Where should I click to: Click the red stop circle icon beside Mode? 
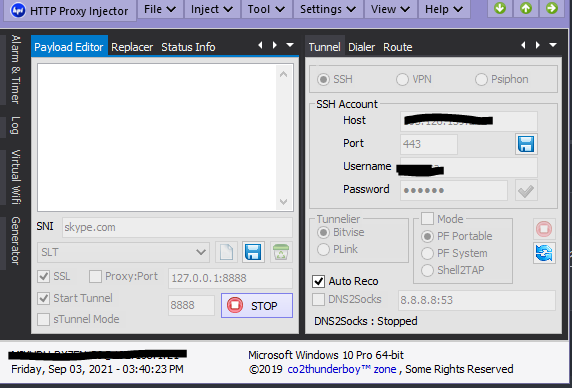click(x=544, y=229)
